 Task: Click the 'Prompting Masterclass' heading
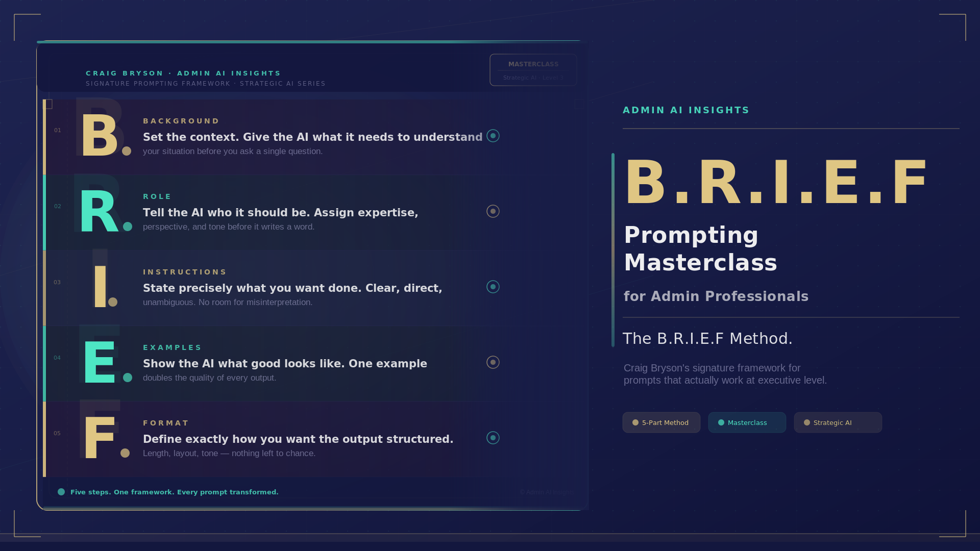(700, 249)
